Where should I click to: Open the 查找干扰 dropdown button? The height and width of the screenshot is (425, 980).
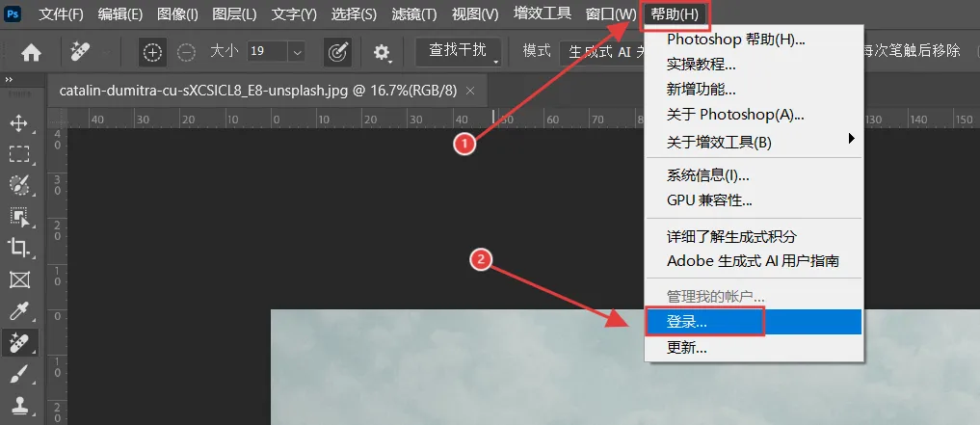click(459, 51)
